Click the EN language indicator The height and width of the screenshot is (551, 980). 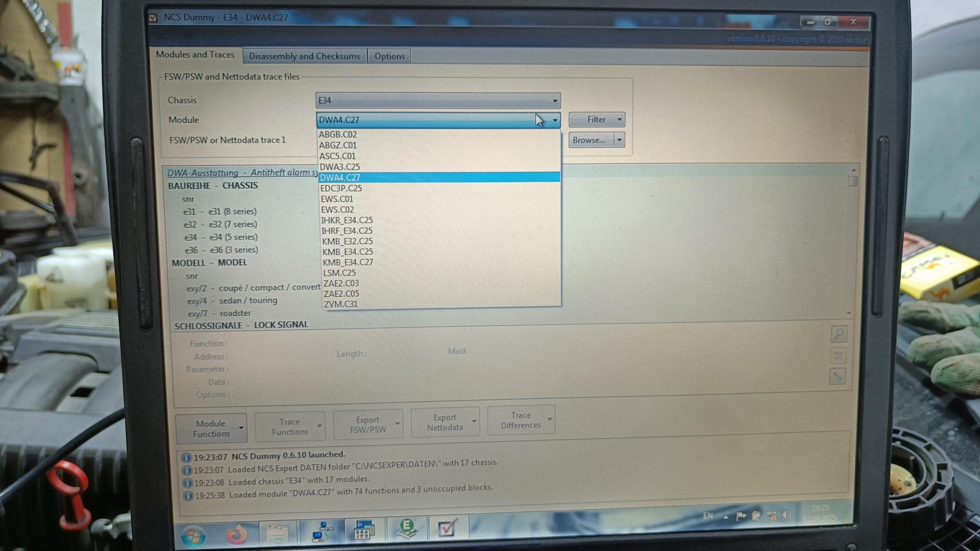click(x=707, y=516)
